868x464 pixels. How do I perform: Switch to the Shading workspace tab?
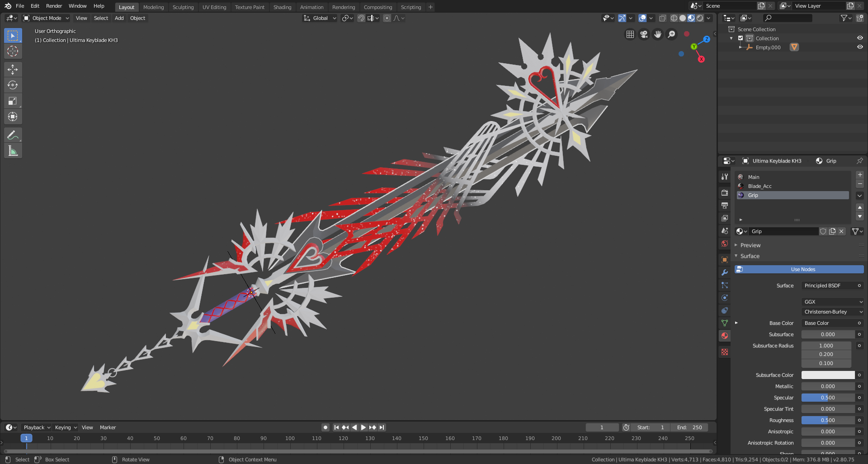[x=282, y=7]
